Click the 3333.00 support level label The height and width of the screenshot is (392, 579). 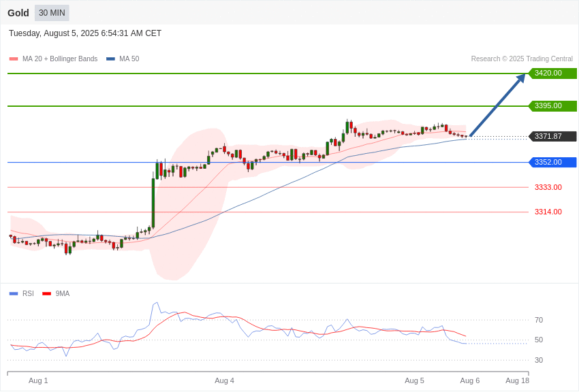(x=548, y=187)
